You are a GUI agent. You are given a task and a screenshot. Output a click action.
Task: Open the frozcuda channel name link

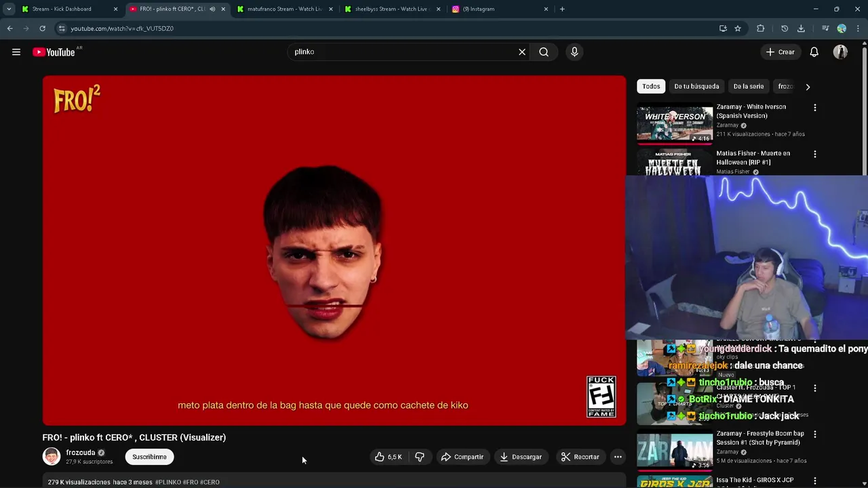[x=80, y=453]
